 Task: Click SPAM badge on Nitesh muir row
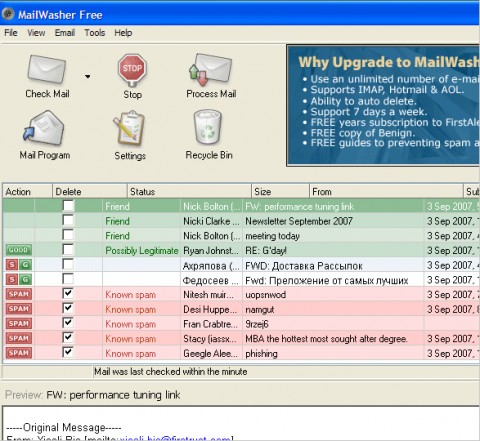coord(19,294)
